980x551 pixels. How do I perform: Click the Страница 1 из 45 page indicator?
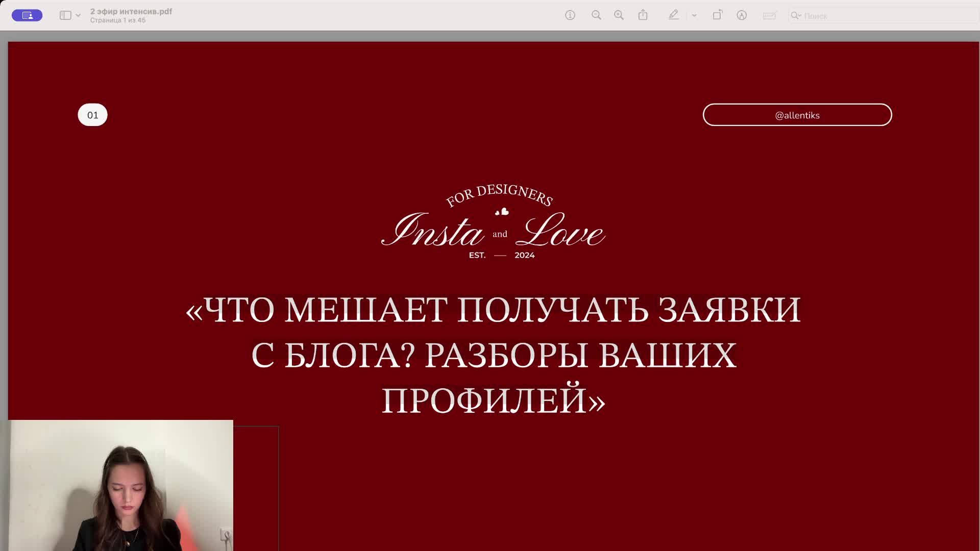pyautogui.click(x=118, y=20)
